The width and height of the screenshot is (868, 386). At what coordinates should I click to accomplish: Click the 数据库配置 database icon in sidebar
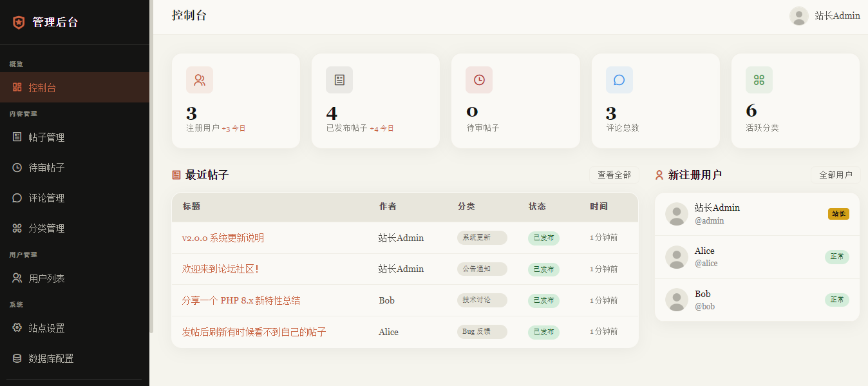coord(17,358)
